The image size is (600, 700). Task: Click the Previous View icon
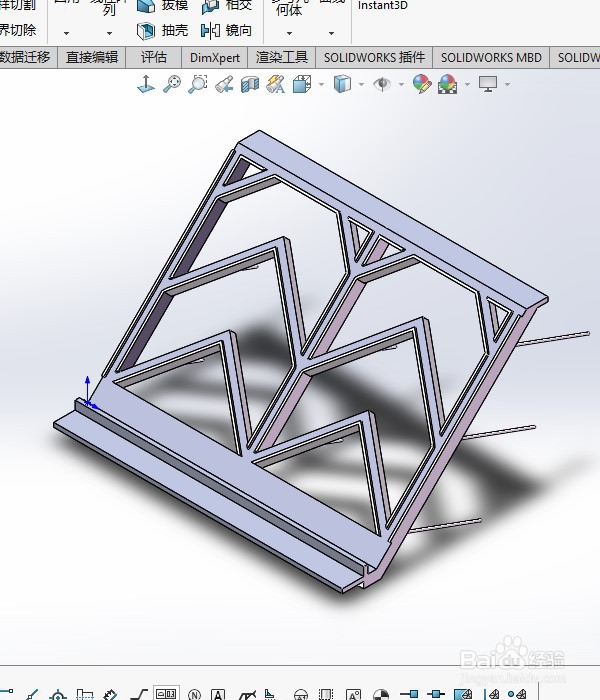(224, 84)
